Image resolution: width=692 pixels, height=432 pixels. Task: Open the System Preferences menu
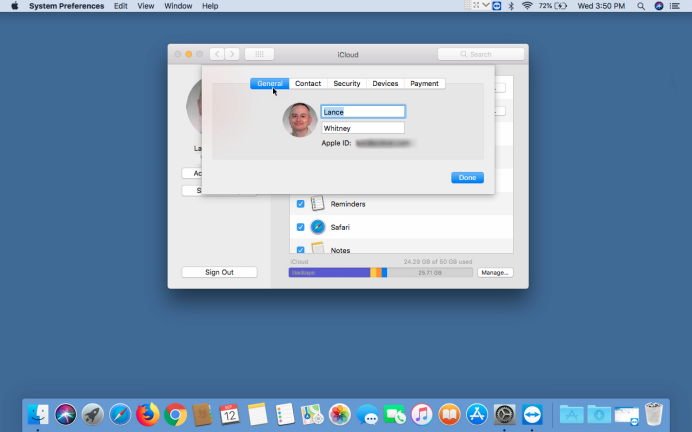coord(67,6)
